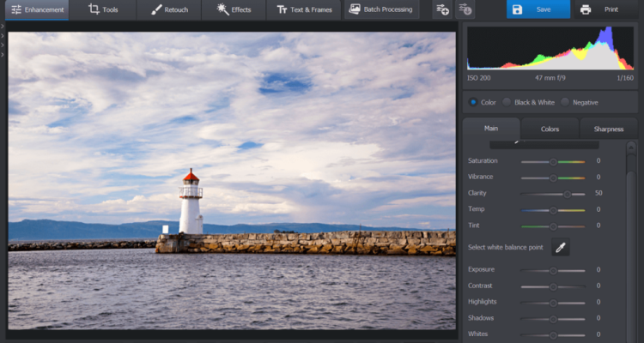Viewport: 644px width, 343px height.
Task: Click the printer icon
Action: click(x=586, y=9)
